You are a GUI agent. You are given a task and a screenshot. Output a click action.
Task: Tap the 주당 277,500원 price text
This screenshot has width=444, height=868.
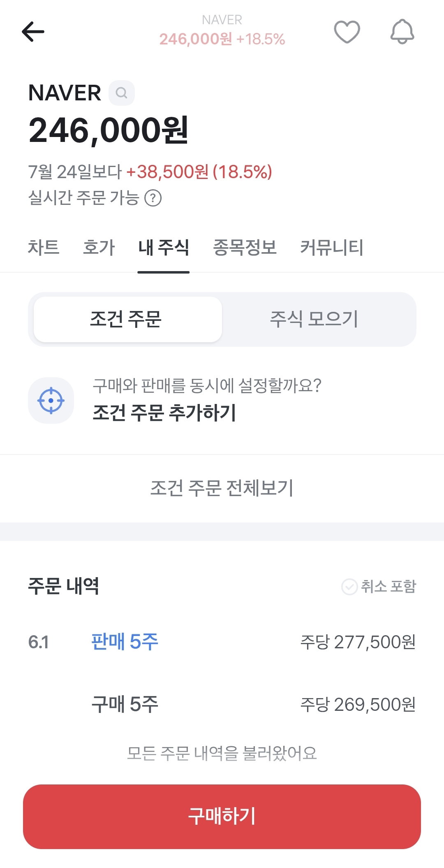click(x=358, y=642)
